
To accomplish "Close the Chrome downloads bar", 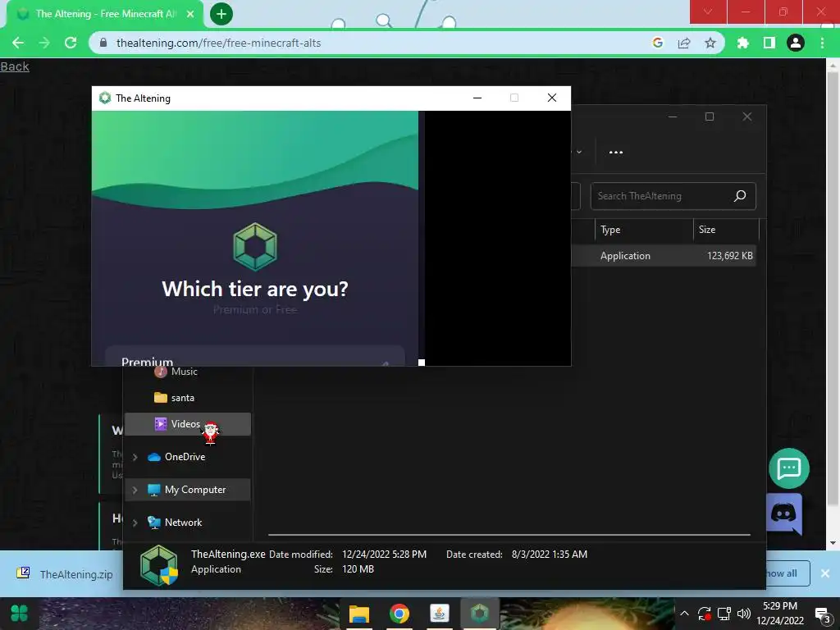I will pyautogui.click(x=825, y=573).
